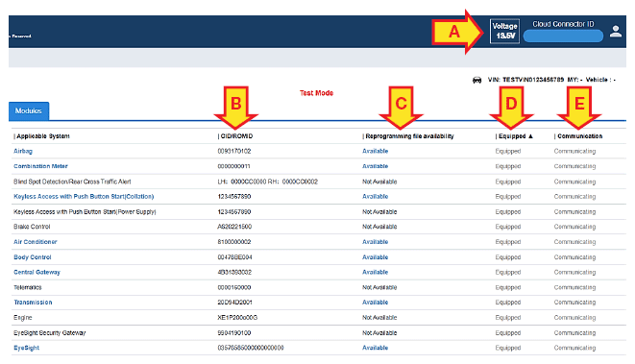Click Transmission CID value 20D94D2001
This screenshot has width=635, height=364.
(x=234, y=303)
